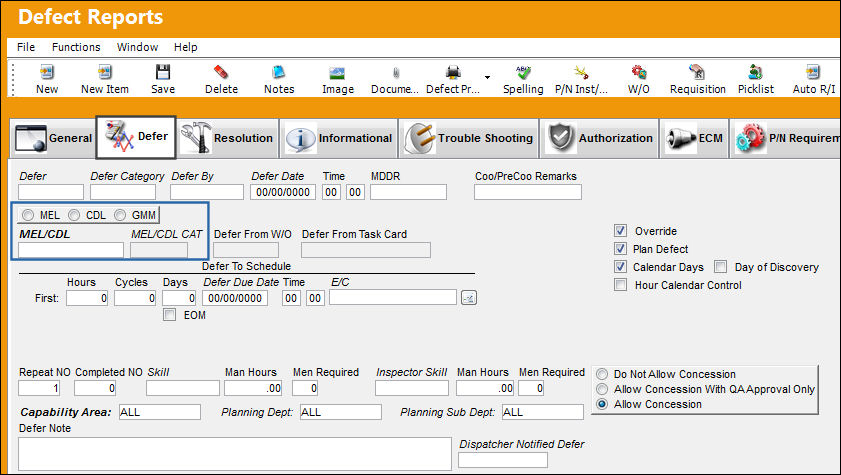The height and width of the screenshot is (475, 841).
Task: Enable Hour Calendar Control checkbox
Action: point(620,285)
